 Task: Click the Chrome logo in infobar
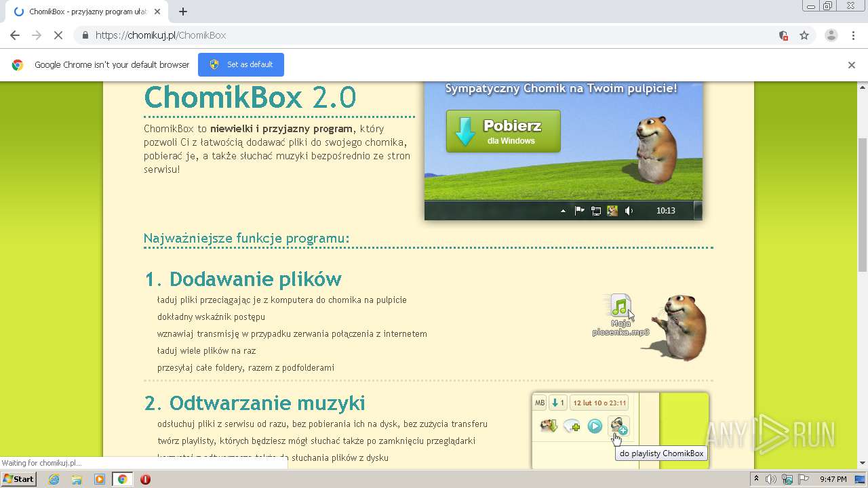[18, 65]
